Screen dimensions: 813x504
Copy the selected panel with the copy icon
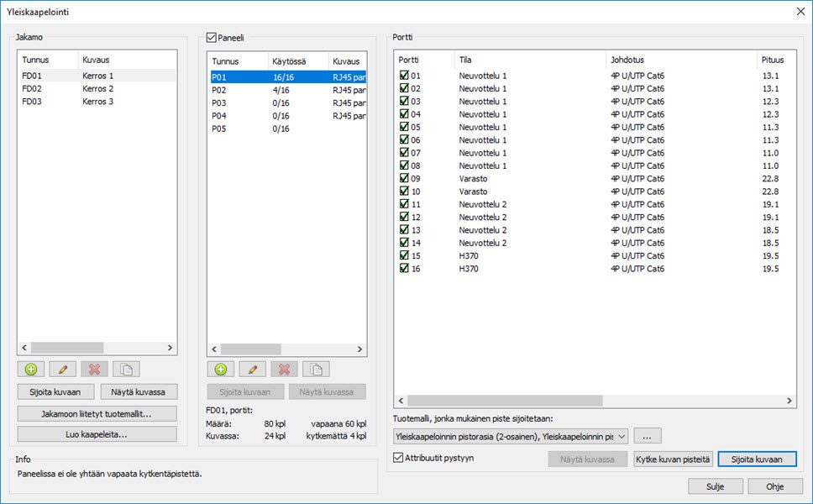point(316,369)
